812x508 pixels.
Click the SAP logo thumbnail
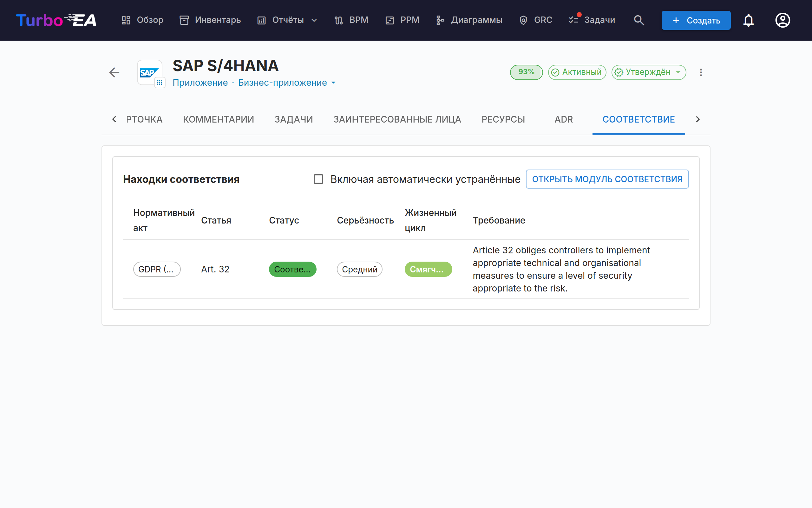point(149,72)
